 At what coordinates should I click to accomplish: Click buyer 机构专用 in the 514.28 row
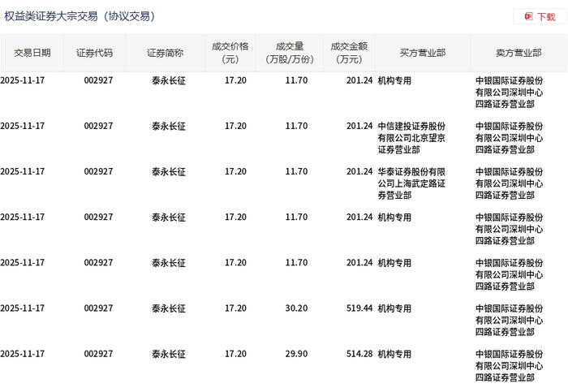(394, 354)
